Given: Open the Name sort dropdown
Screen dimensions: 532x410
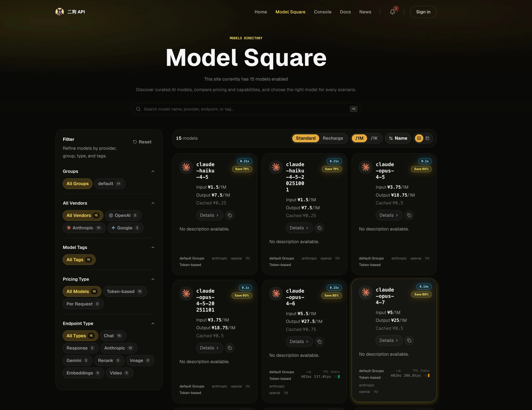Looking at the screenshot, I should tap(398, 138).
